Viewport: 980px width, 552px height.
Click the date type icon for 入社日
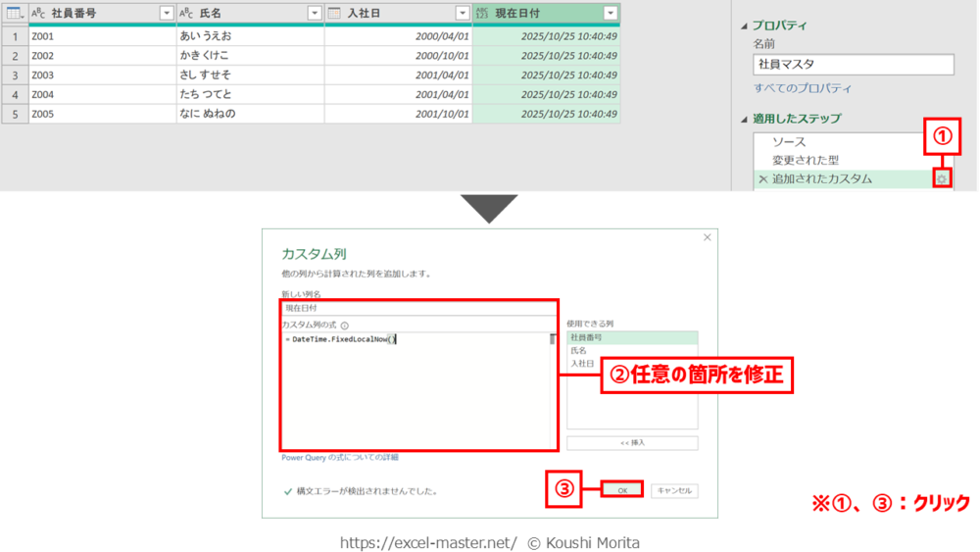334,13
